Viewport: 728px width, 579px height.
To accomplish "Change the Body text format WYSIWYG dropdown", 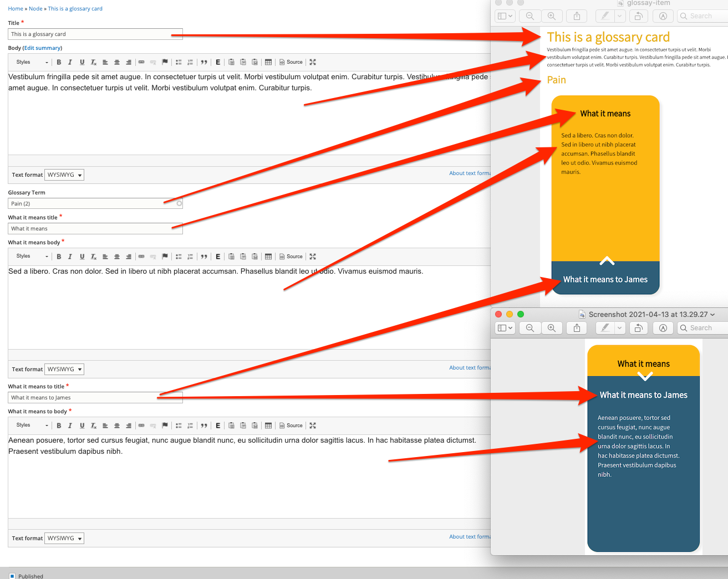I will click(x=64, y=175).
